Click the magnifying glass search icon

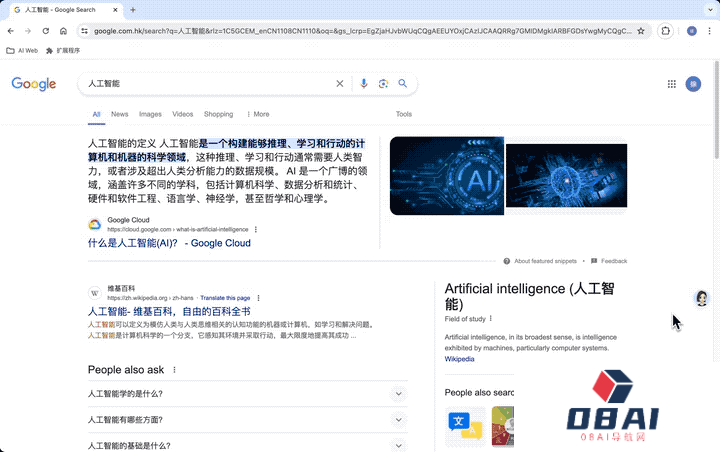[403, 84]
